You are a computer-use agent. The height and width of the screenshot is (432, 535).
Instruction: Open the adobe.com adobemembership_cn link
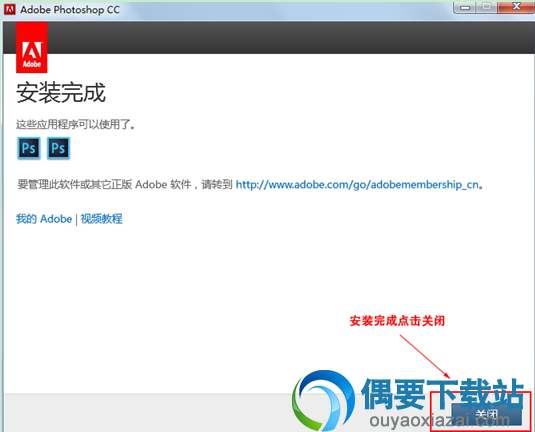click(357, 185)
